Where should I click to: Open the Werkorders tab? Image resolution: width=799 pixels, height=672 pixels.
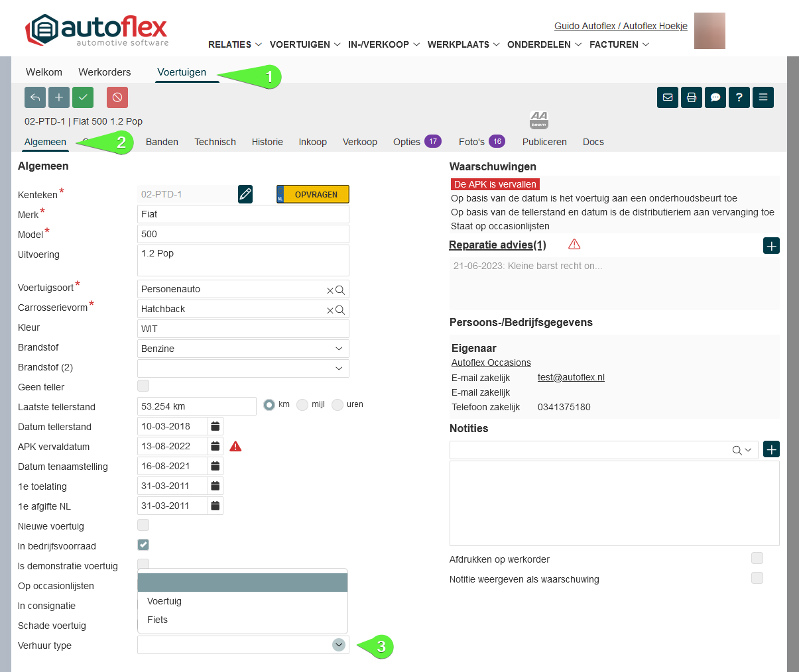coord(104,72)
